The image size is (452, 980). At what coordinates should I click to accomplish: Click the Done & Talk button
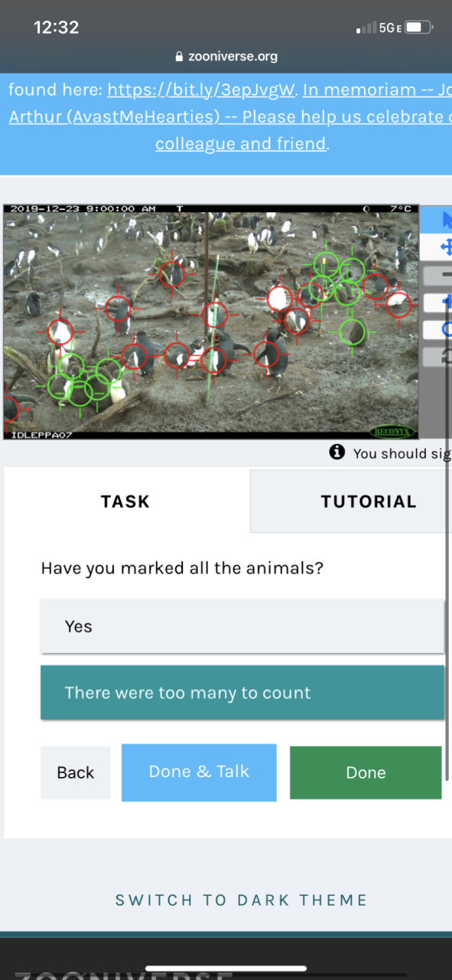pyautogui.click(x=199, y=772)
